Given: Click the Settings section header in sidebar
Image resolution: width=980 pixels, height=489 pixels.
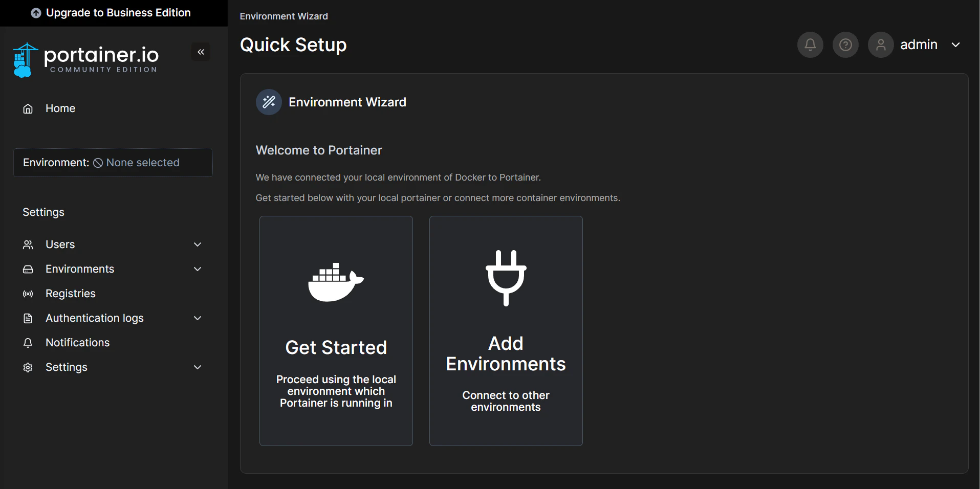Looking at the screenshot, I should tap(43, 212).
